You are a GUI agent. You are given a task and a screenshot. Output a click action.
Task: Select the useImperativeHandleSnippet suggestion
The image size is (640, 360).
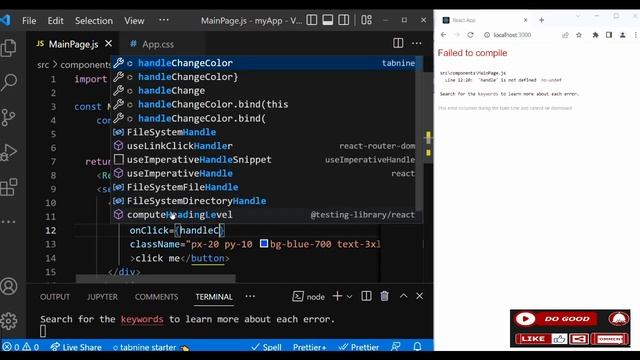(x=264, y=160)
